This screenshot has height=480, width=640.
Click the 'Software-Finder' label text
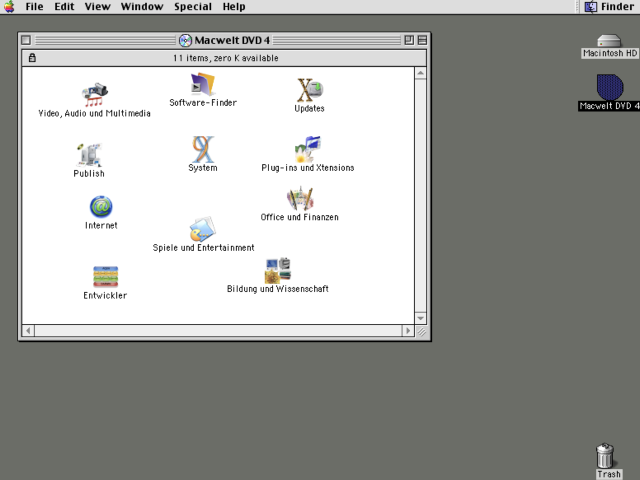203,102
